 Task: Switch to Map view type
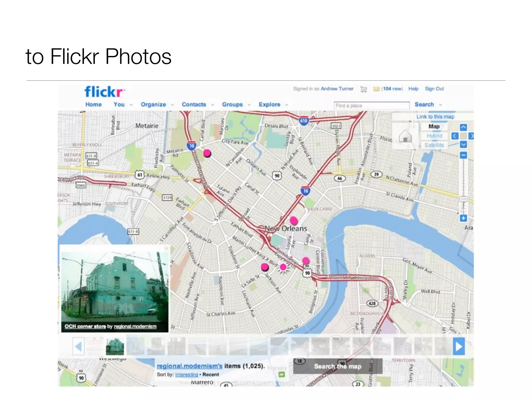434,127
